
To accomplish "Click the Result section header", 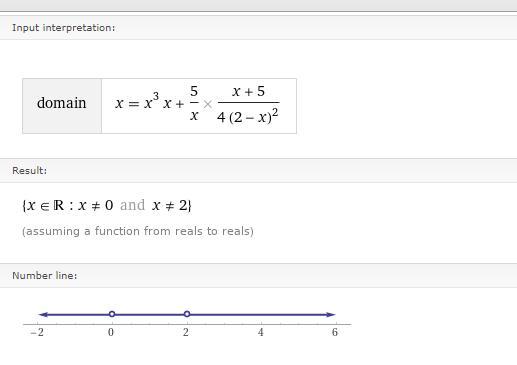I will 29,171.
